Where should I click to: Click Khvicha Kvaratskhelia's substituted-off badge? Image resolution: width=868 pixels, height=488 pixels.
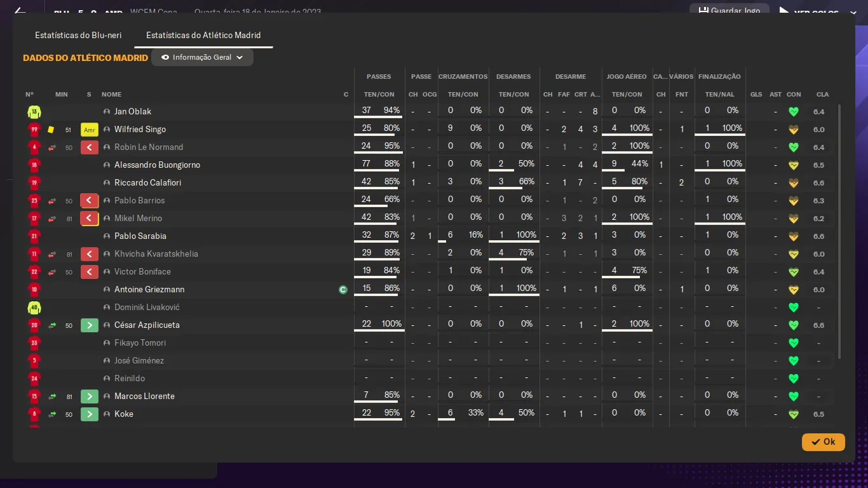tap(90, 254)
